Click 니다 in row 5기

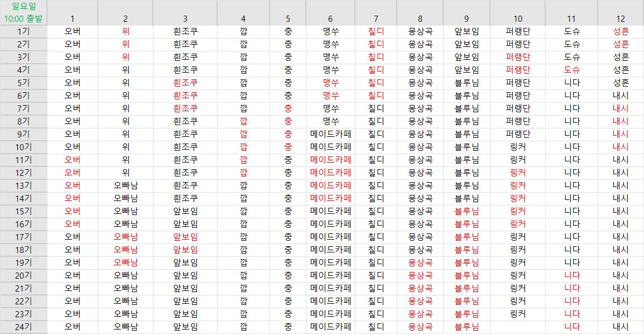tap(571, 83)
